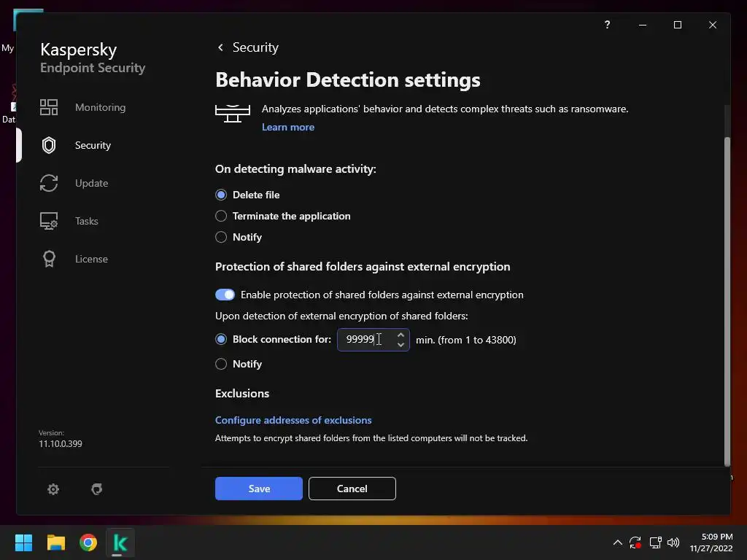Click the back arrow next to Security
The width and height of the screenshot is (747, 560).
click(220, 47)
